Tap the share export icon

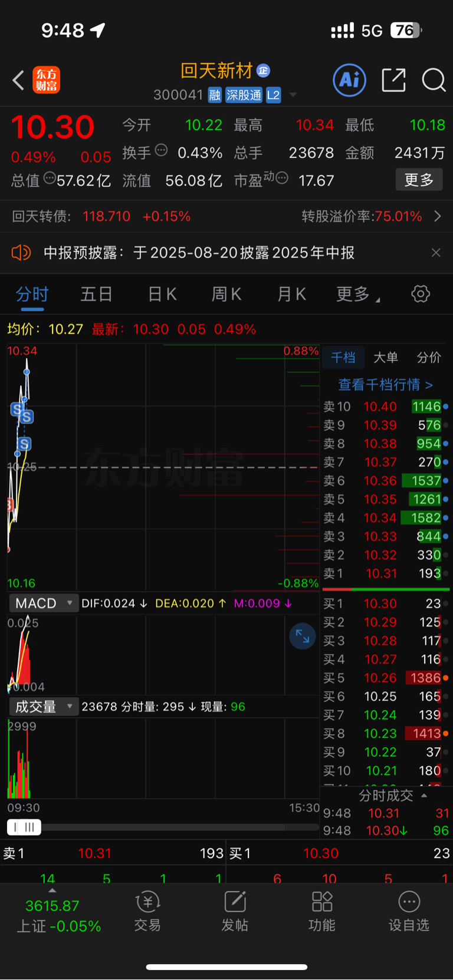[x=393, y=80]
